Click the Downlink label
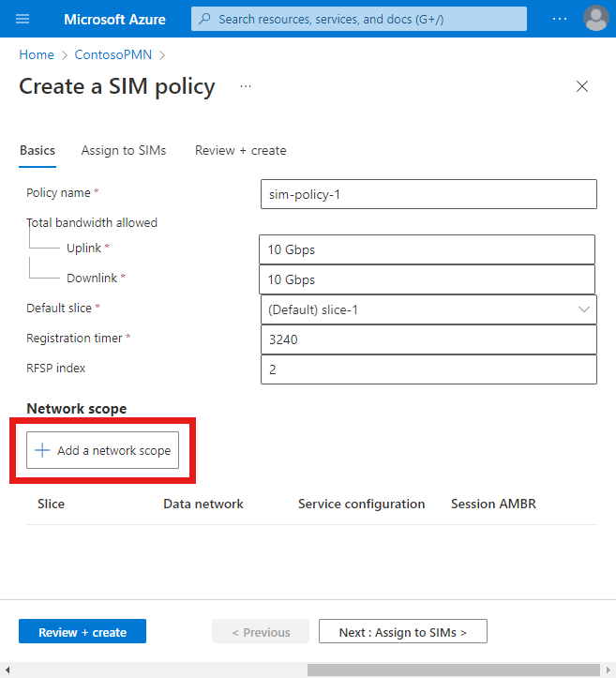The height and width of the screenshot is (678, 616). (x=92, y=278)
